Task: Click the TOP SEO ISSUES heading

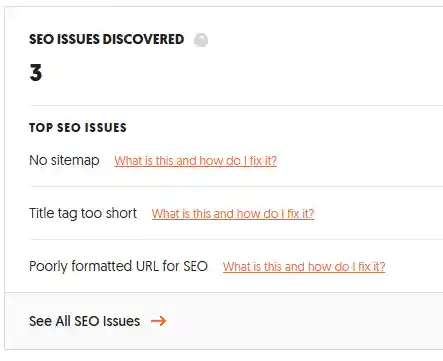Action: [x=78, y=127]
